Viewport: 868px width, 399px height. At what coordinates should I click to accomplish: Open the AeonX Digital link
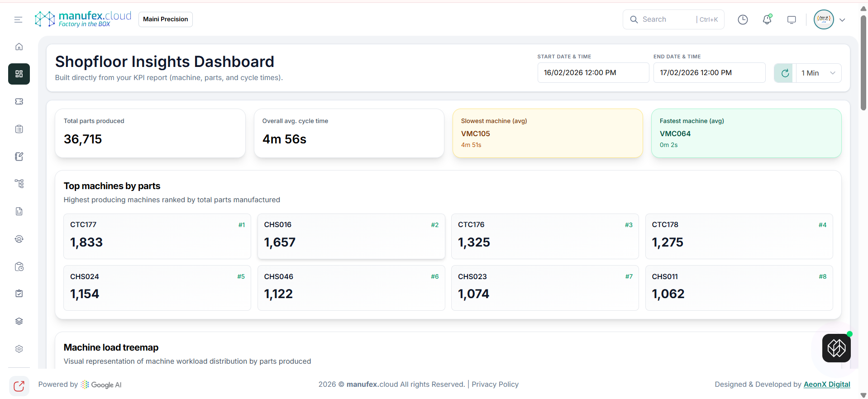point(827,384)
